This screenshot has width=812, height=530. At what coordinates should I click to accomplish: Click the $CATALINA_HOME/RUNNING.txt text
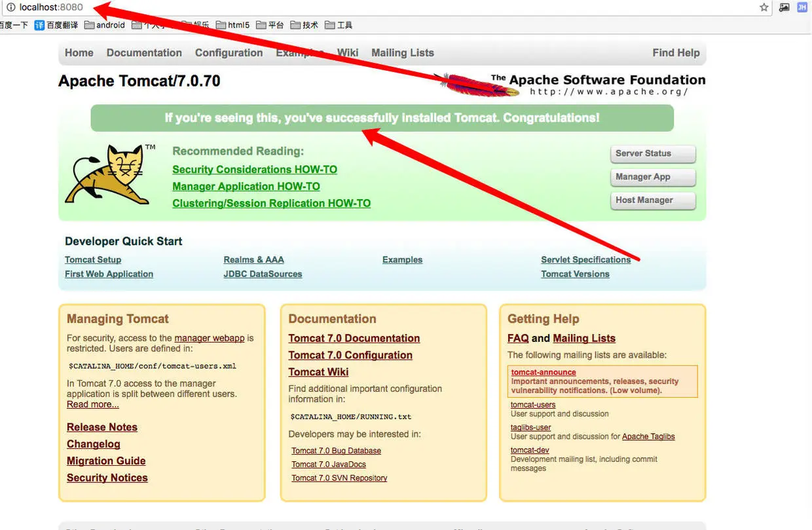tap(351, 417)
